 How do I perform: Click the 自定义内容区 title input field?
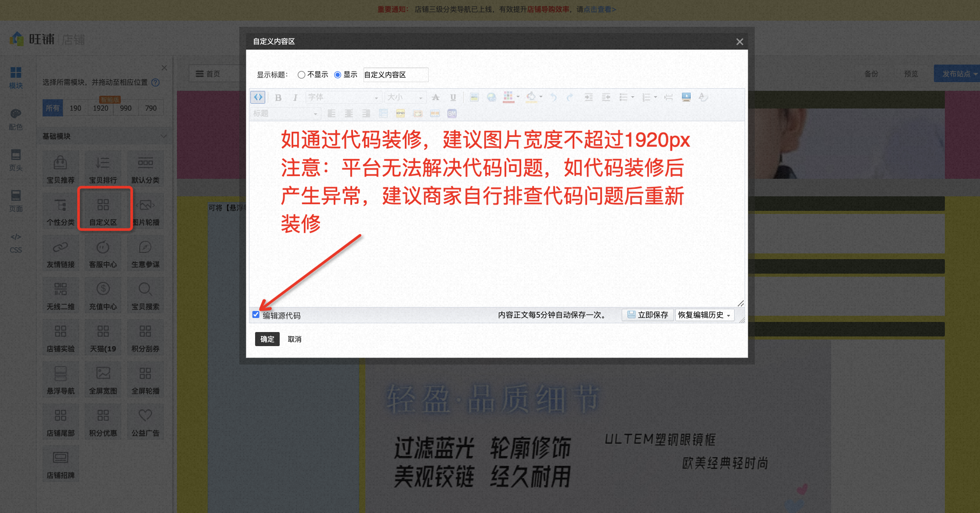[396, 75]
